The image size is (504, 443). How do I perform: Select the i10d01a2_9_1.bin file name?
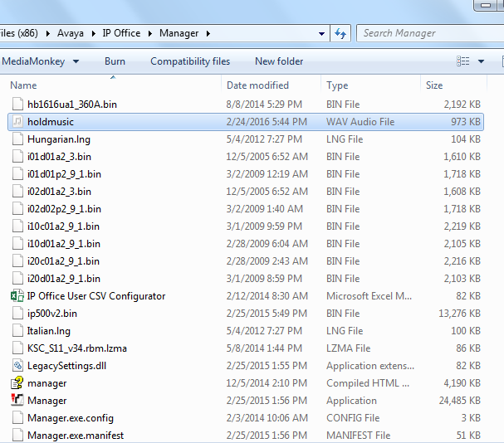(x=64, y=244)
